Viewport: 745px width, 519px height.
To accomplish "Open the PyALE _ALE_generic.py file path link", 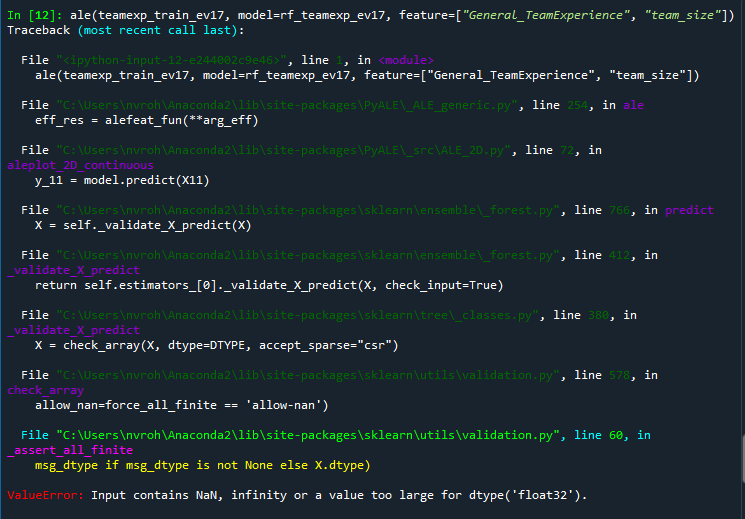I will (x=287, y=105).
